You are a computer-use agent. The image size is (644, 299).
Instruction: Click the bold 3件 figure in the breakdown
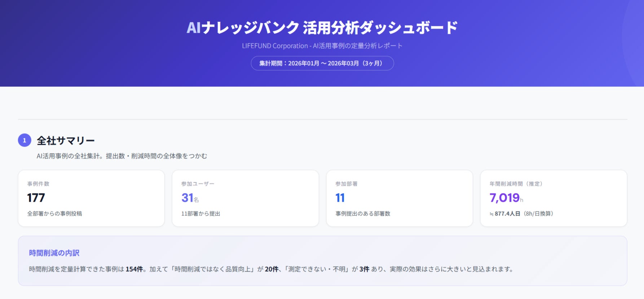pos(364,269)
